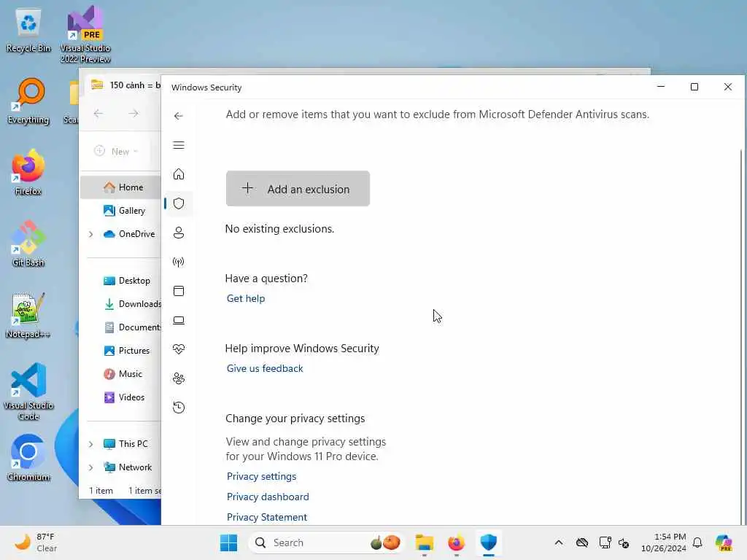Open Family options icon
Viewport: 747px width, 560px height.
tap(179, 378)
